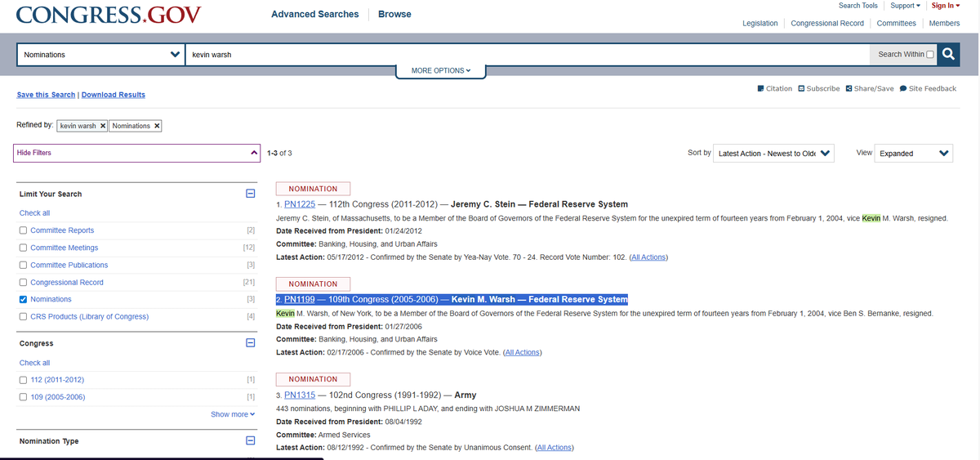Collapse the Congress filter section
This screenshot has width=980, height=460.
pyautogui.click(x=251, y=343)
